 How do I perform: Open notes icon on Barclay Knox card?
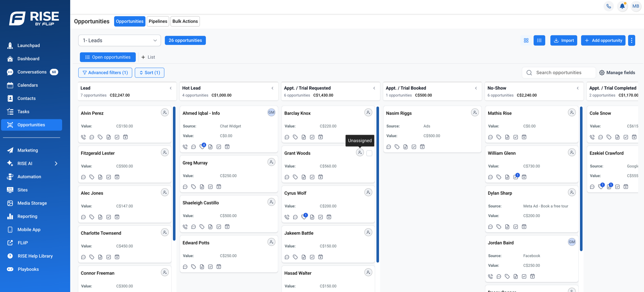pyautogui.click(x=304, y=137)
